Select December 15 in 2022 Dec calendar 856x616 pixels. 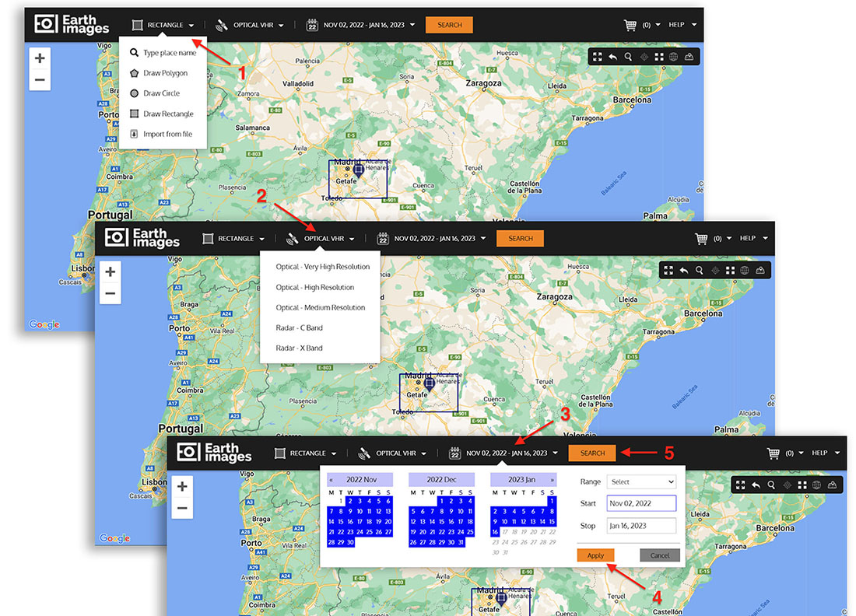click(x=440, y=522)
